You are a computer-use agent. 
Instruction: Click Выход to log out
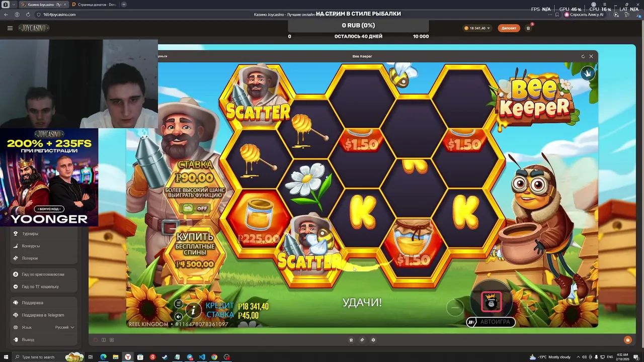point(28,340)
